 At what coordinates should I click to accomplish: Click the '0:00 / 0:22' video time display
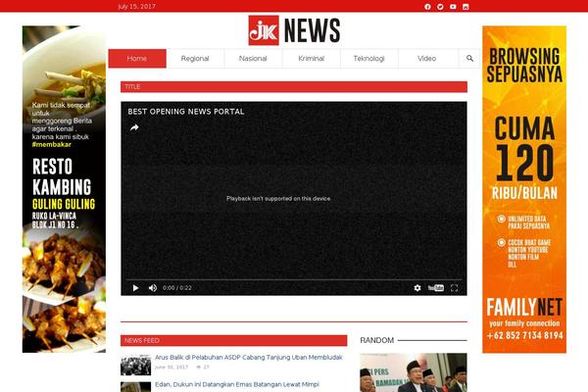click(177, 288)
